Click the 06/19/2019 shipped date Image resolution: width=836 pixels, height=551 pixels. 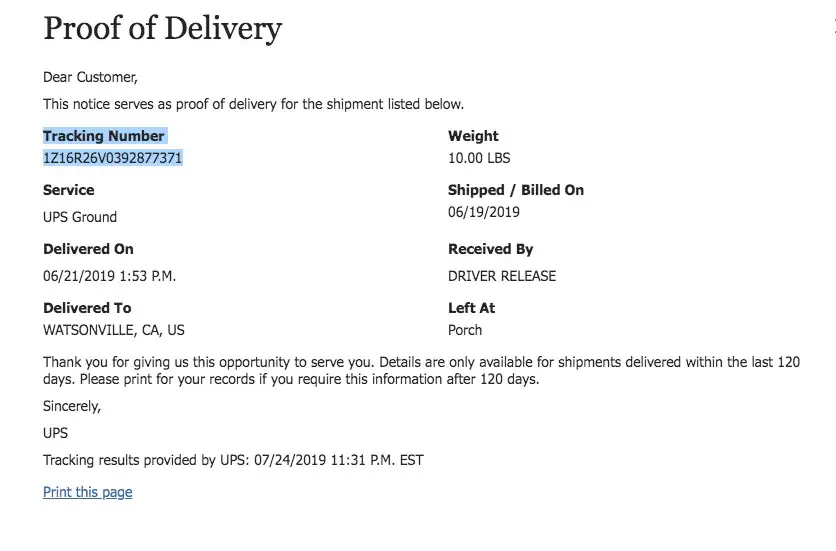click(x=484, y=212)
